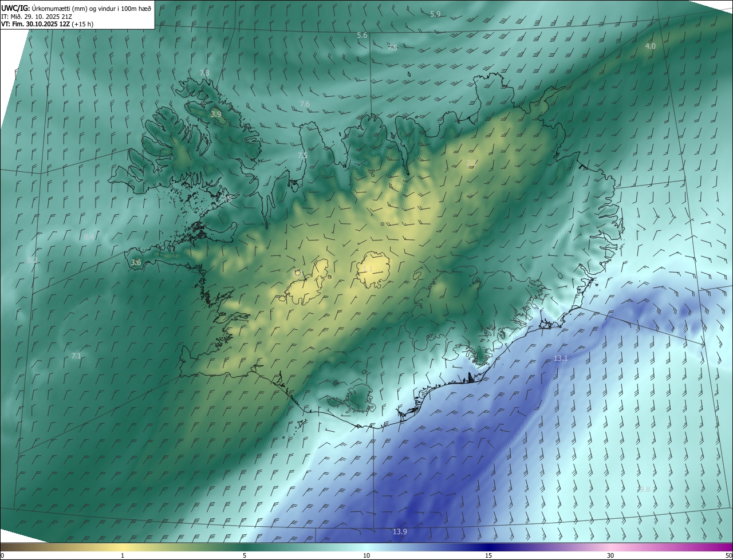Click the 13.9 maximum value label
This screenshot has height=560, width=733.
pos(400,532)
